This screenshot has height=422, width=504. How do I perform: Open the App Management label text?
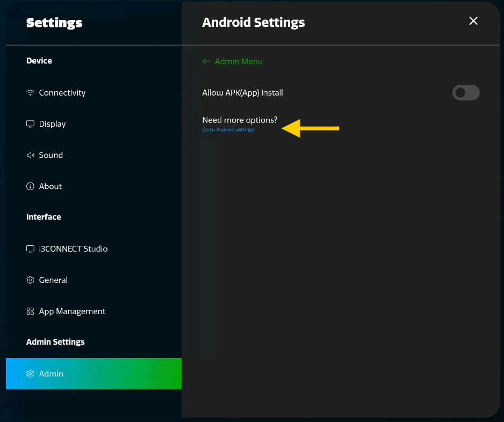(x=72, y=311)
